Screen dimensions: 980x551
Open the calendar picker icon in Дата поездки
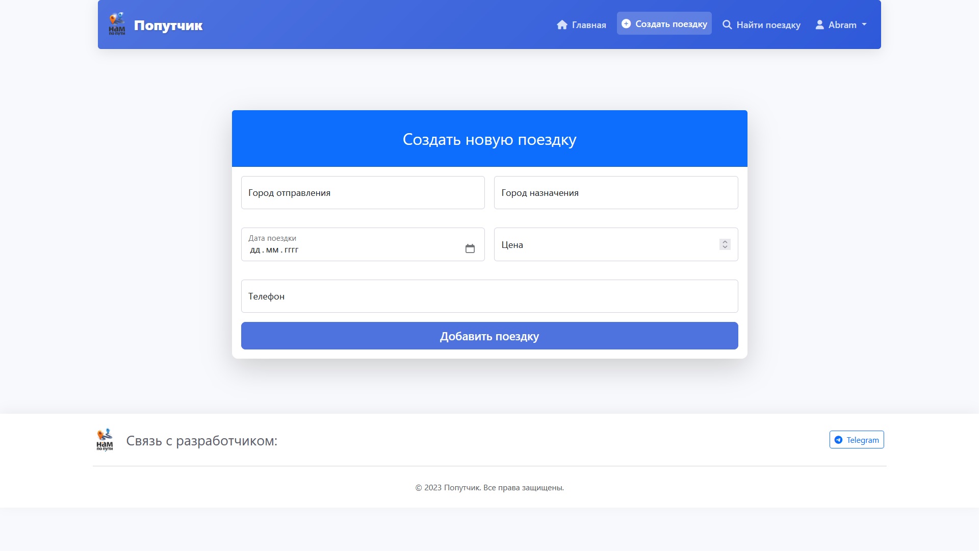[x=470, y=248]
